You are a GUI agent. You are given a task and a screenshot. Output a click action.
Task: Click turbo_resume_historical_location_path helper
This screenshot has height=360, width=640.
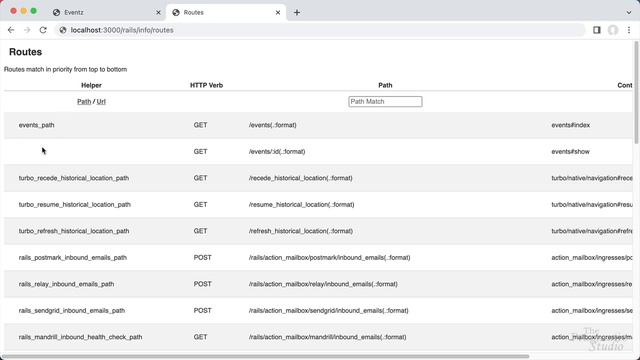pyautogui.click(x=75, y=204)
